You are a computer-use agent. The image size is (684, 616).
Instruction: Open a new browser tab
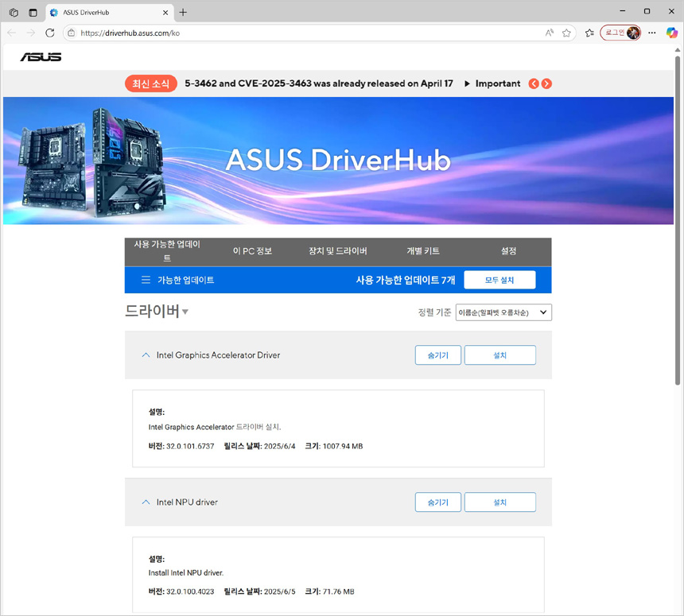point(183,12)
